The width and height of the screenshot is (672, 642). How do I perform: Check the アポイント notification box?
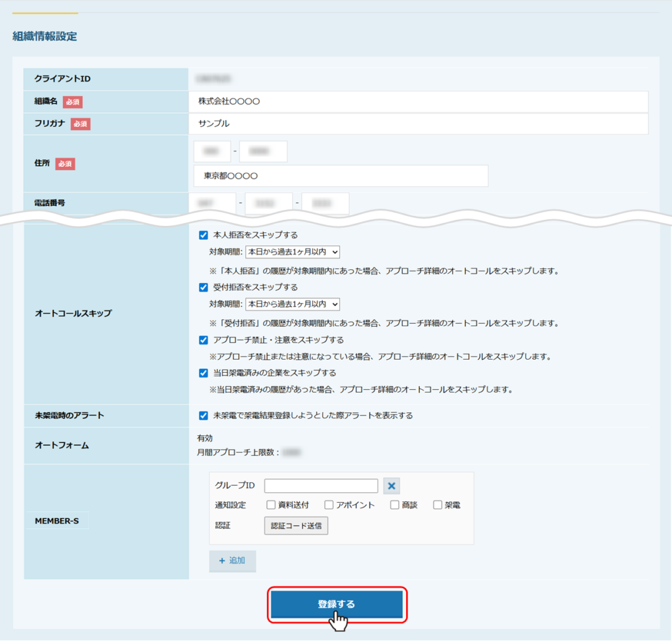click(329, 505)
